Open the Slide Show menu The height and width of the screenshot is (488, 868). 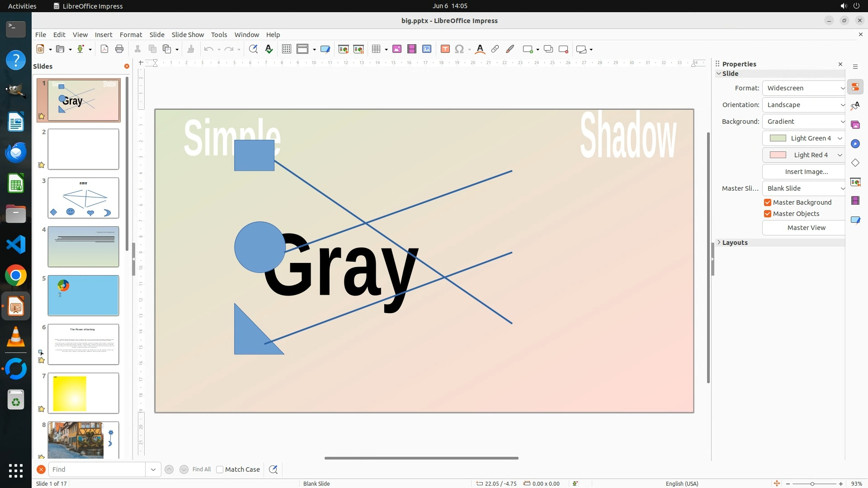(188, 35)
